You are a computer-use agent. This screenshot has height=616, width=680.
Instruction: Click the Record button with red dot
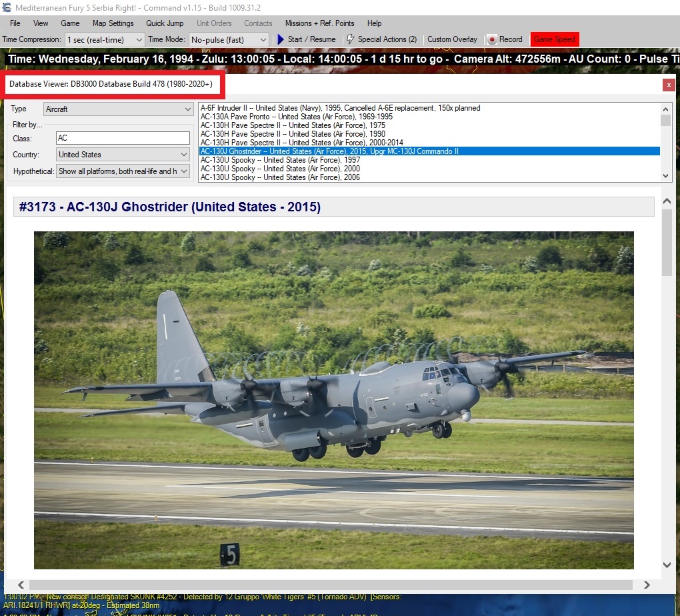point(505,39)
